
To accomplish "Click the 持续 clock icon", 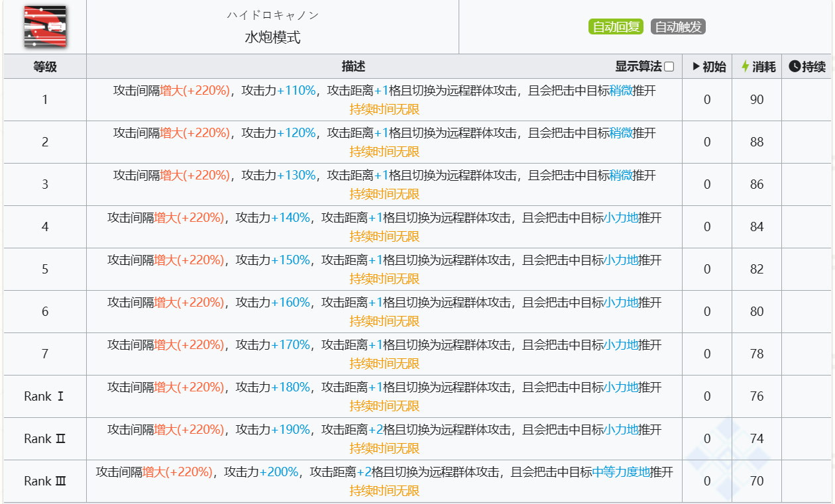I will pos(795,66).
